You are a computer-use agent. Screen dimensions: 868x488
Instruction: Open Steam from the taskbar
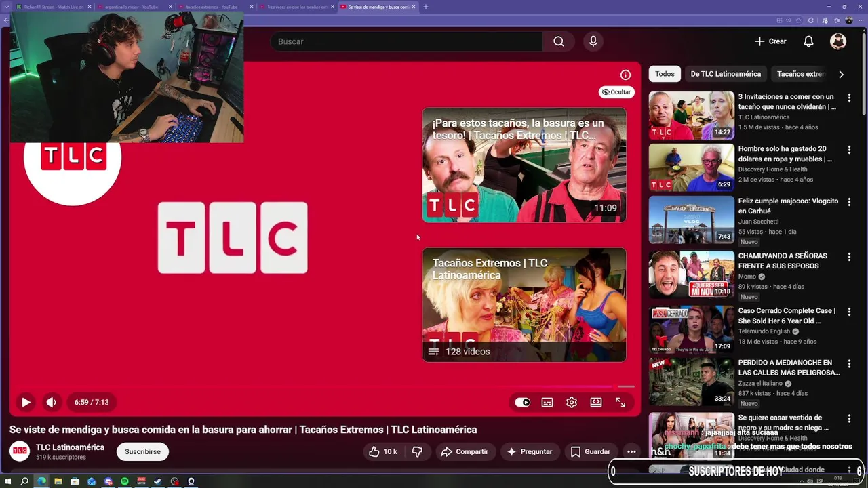(x=158, y=481)
